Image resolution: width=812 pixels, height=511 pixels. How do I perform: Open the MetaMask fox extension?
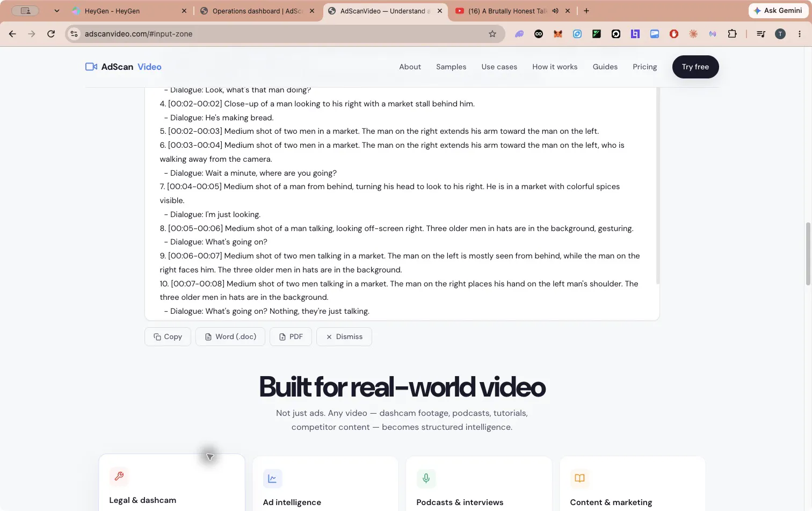[558, 34]
